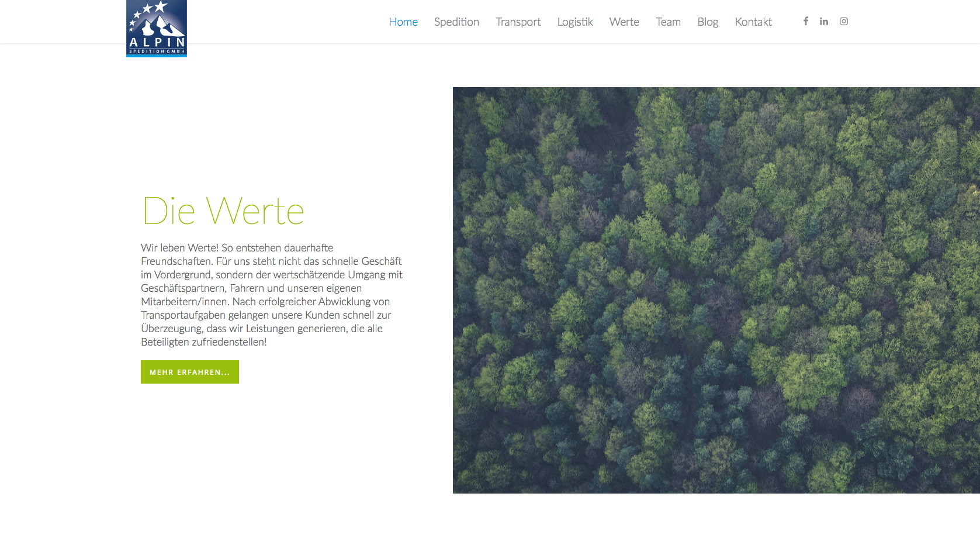Open the Facebook social icon

[805, 21]
